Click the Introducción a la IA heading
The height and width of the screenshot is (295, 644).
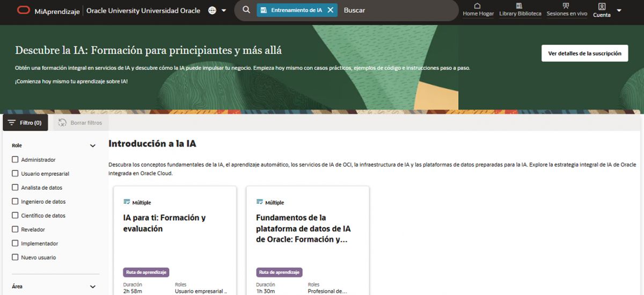pos(152,143)
